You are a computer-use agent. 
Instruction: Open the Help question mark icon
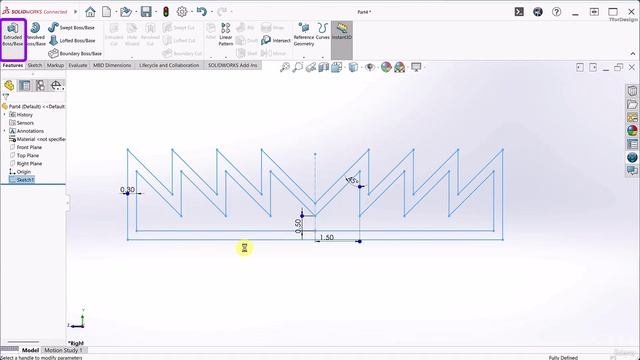click(x=556, y=12)
